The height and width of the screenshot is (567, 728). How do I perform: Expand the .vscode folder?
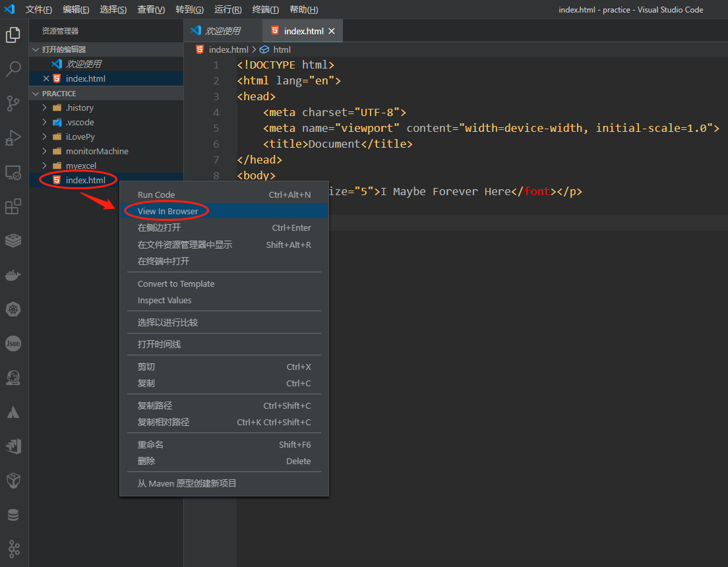[x=44, y=122]
